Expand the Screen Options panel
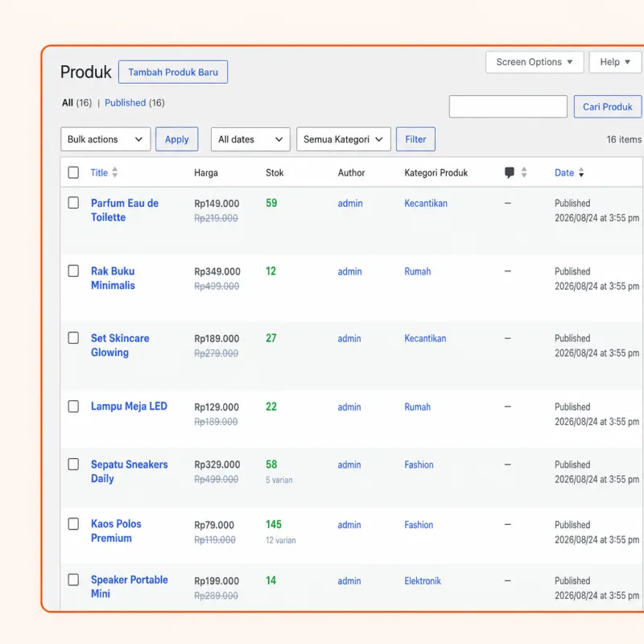 coord(535,62)
